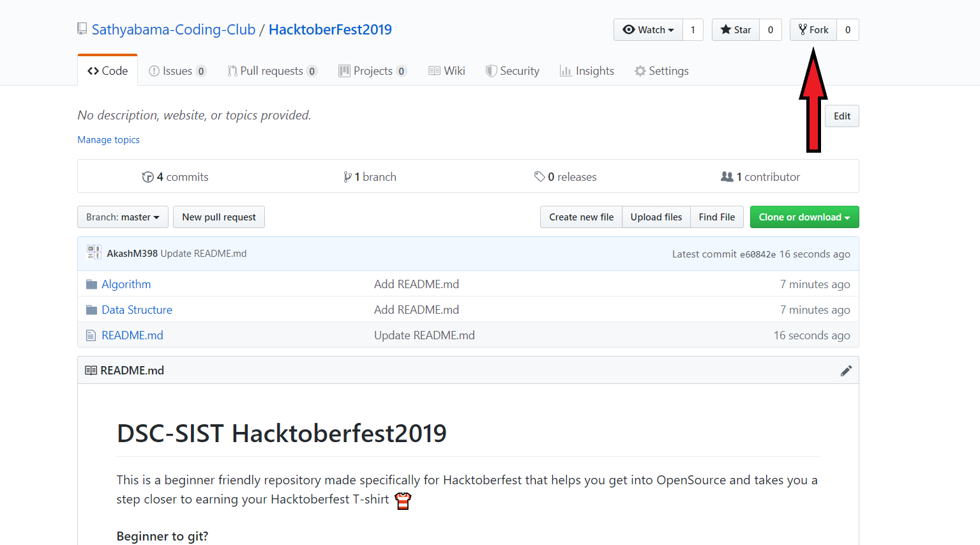980x545 pixels.
Task: Click the README.md file icon in list
Action: pos(91,335)
